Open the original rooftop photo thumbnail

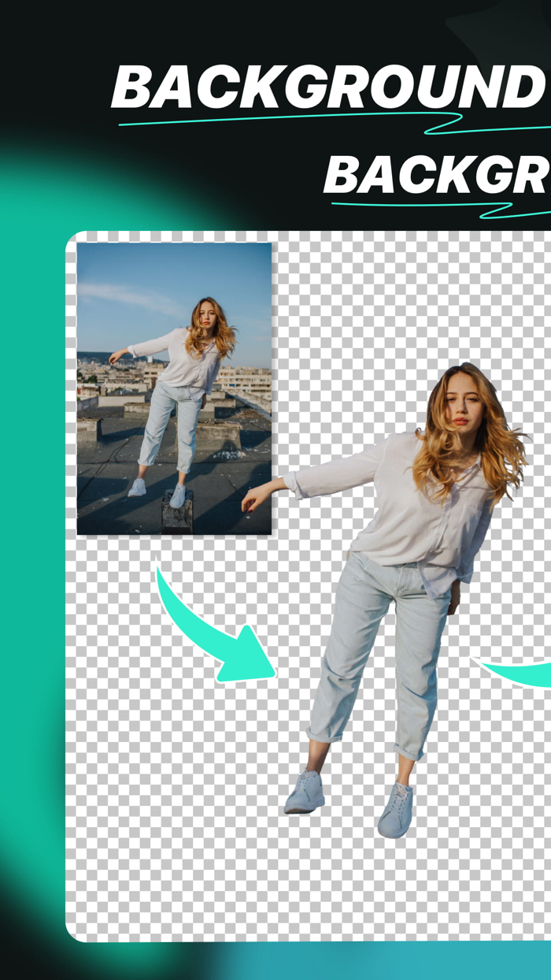coord(174,388)
